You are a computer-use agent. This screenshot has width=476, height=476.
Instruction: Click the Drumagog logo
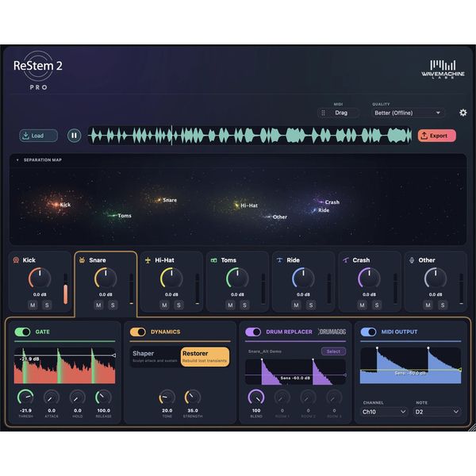332,332
